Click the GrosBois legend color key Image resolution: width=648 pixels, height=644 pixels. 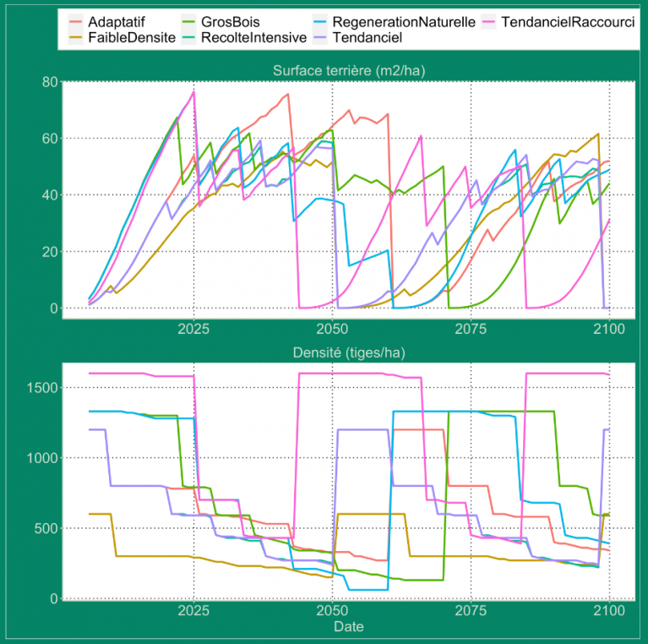pyautogui.click(x=190, y=22)
